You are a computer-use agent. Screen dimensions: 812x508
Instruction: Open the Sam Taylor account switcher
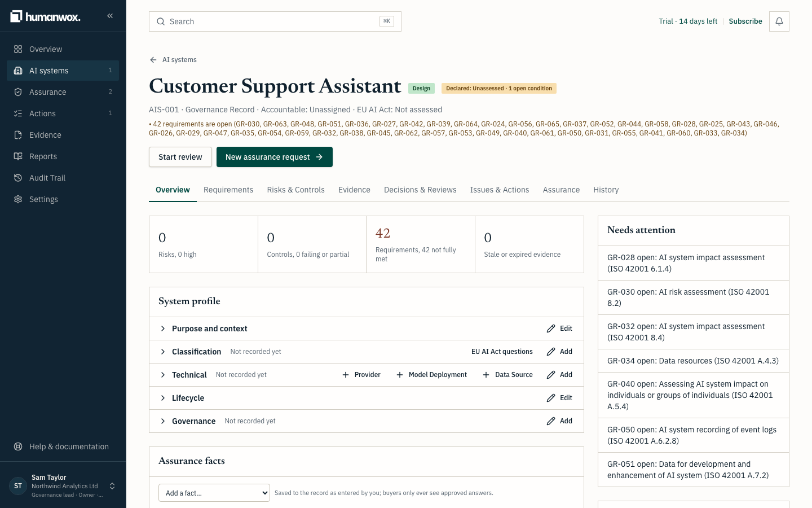point(63,486)
